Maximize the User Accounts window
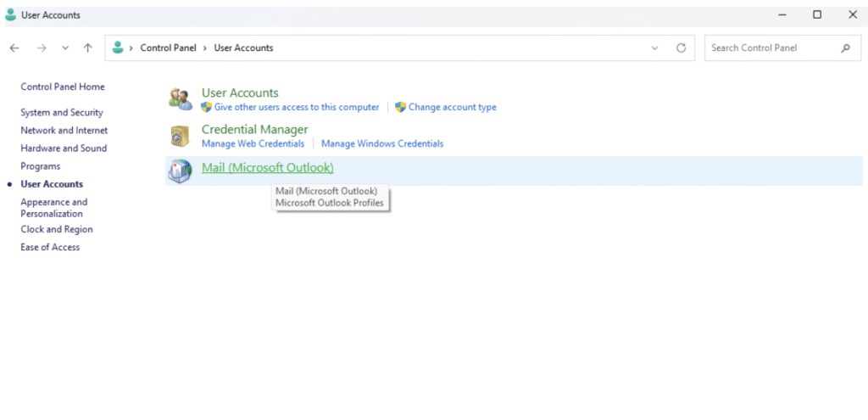The height and width of the screenshot is (420, 868). 817,15
